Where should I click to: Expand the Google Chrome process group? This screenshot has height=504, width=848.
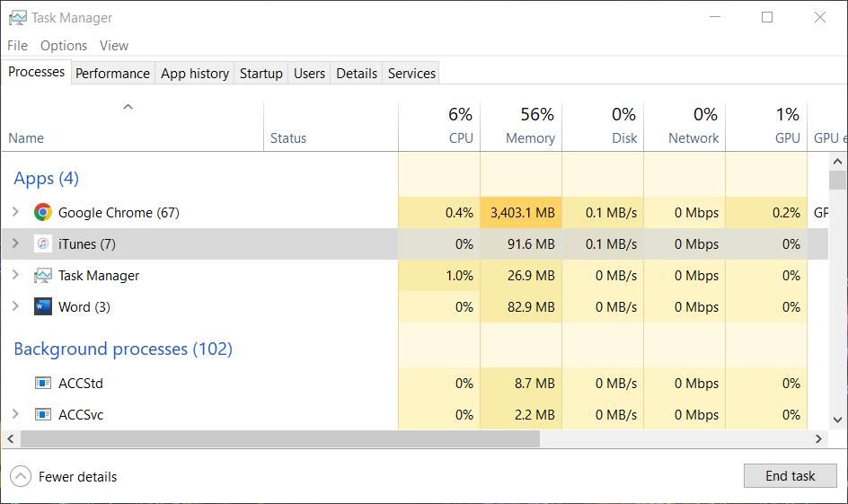pyautogui.click(x=15, y=213)
